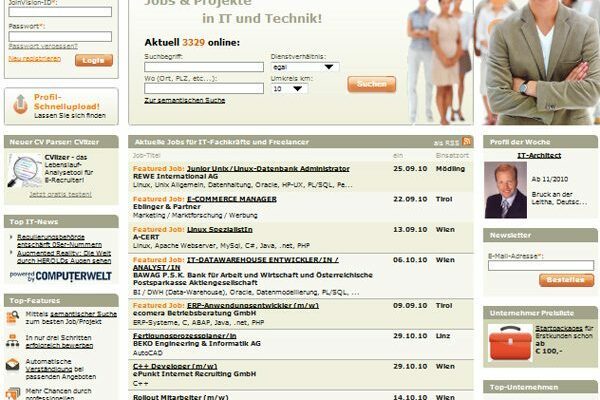Click the semantischer Suche feature link

(83, 314)
